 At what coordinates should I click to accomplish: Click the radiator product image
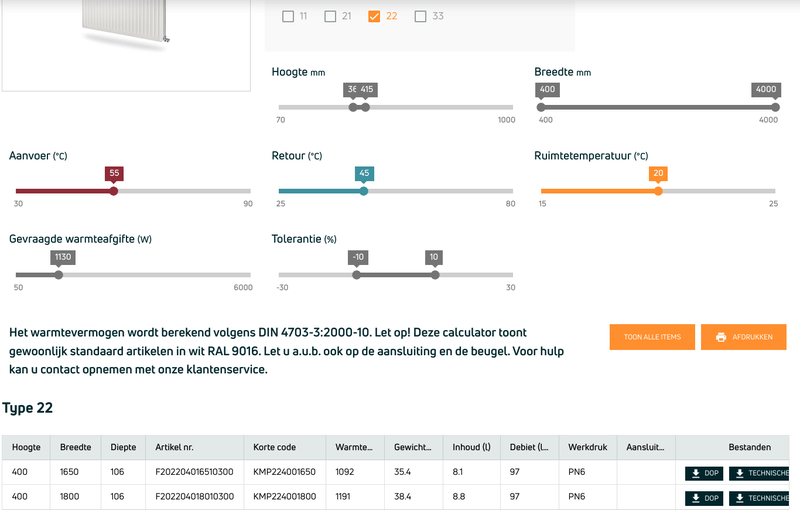click(126, 26)
